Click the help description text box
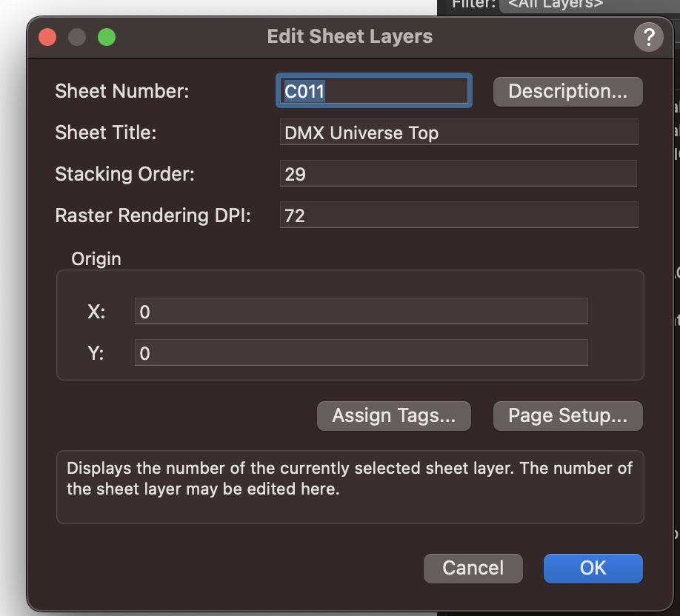 pyautogui.click(x=350, y=486)
